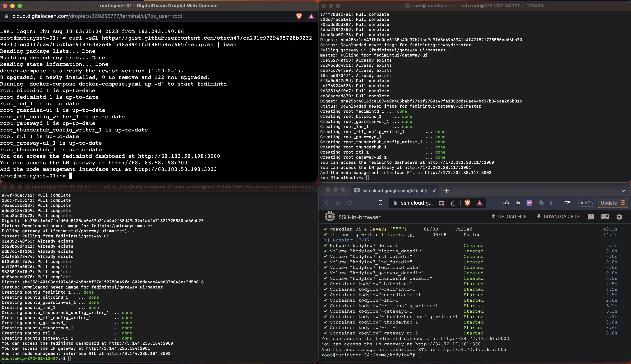Click UPLOAD FILE in SSH-in-browser

coord(509,217)
